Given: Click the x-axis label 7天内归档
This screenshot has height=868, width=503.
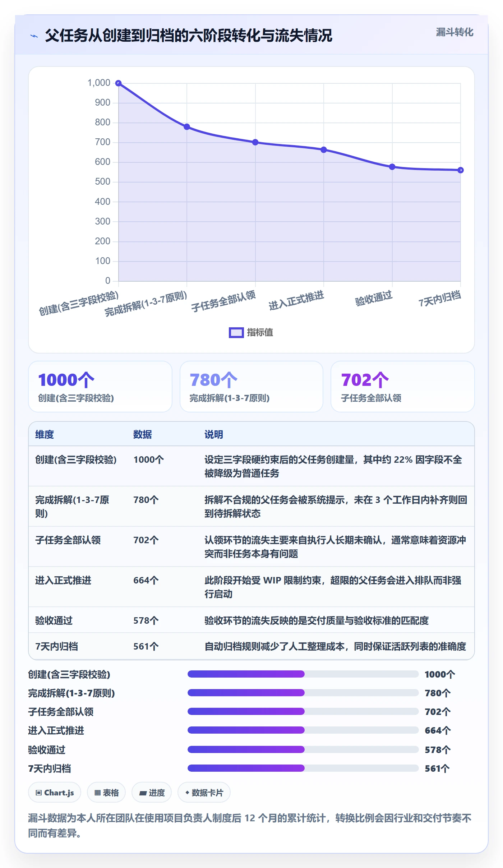Looking at the screenshot, I should [x=440, y=299].
